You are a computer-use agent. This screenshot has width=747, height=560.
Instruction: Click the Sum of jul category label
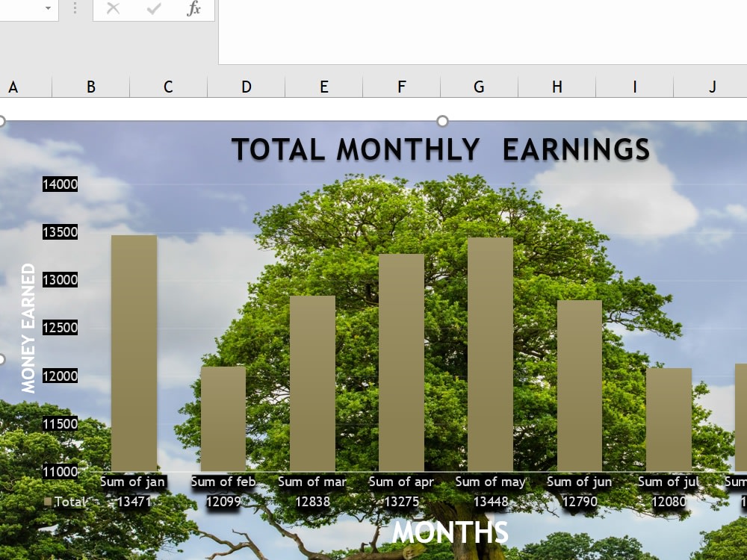click(x=669, y=482)
